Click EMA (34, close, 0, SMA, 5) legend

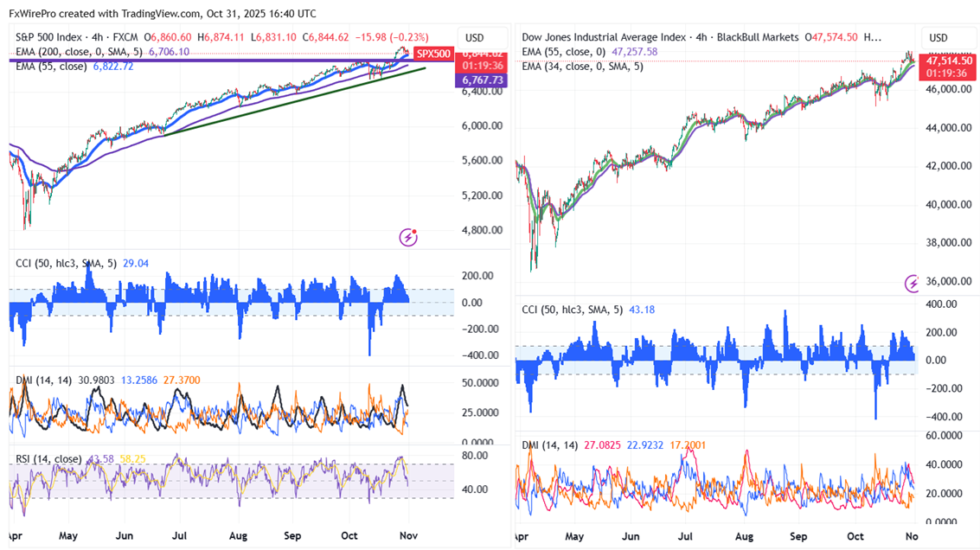582,67
